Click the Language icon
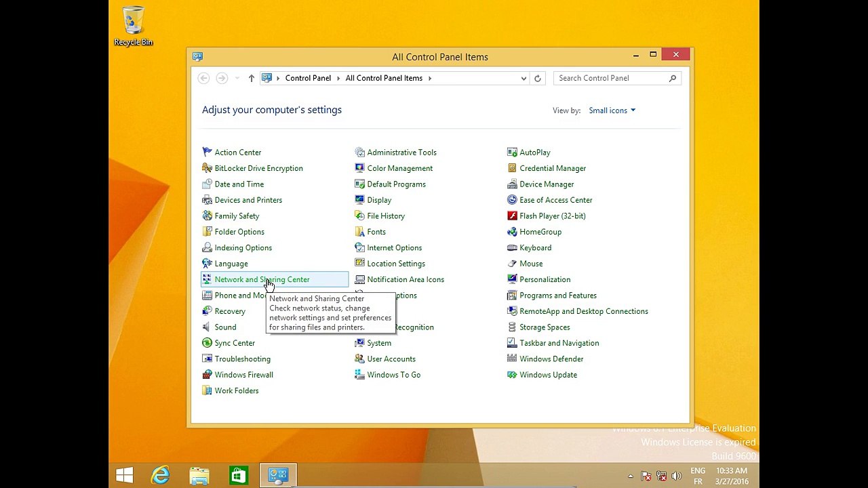Screen dimensions: 868x488 [x=207, y=264]
